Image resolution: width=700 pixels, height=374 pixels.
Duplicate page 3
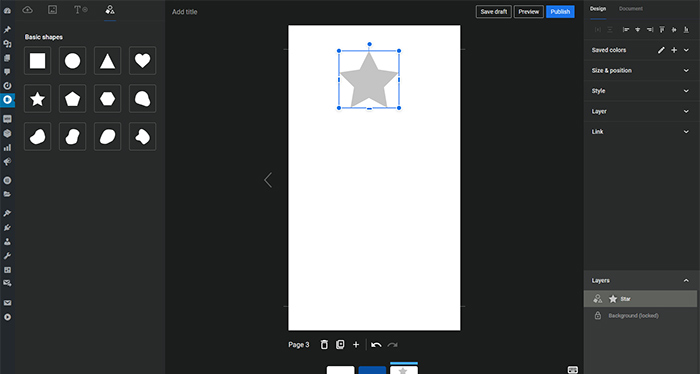(340, 345)
